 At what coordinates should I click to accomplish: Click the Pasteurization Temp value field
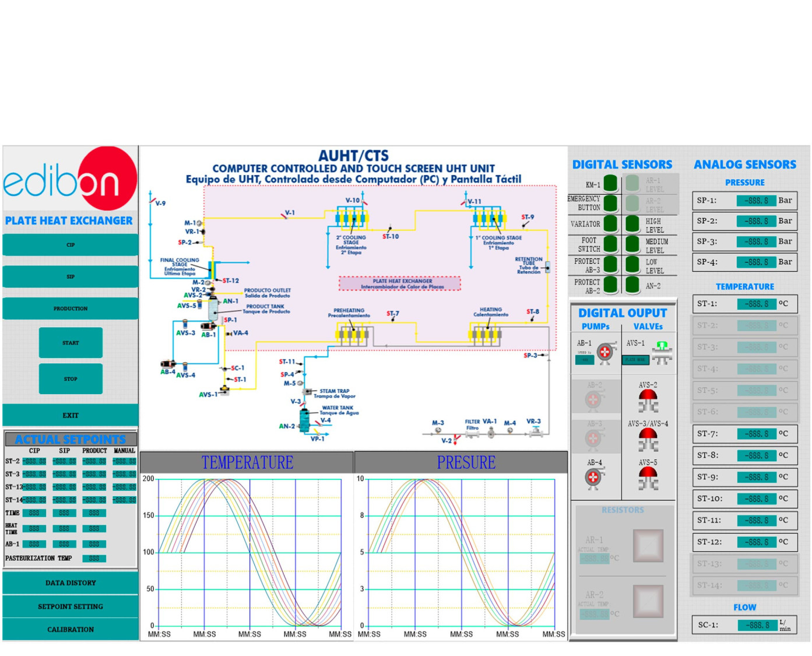pyautogui.click(x=94, y=559)
